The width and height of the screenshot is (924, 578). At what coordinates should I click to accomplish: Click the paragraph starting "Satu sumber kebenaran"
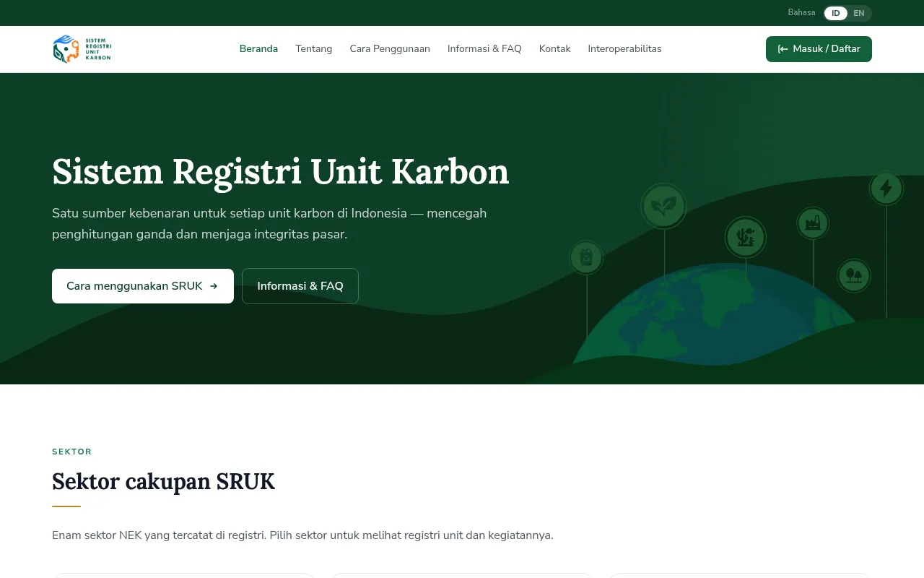[269, 224]
